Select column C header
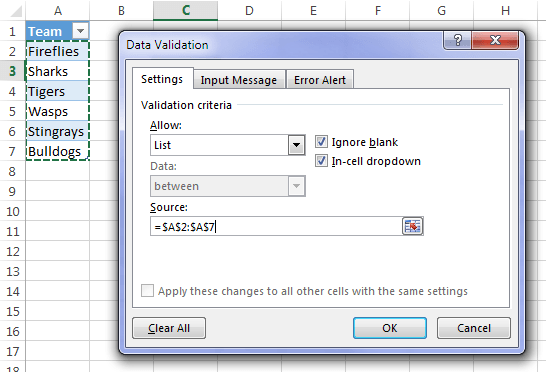546x372 pixels. click(x=186, y=10)
